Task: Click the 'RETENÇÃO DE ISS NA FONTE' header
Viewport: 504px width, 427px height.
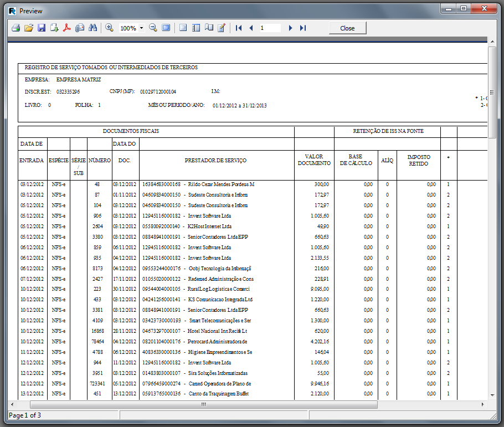Action: 388,131
